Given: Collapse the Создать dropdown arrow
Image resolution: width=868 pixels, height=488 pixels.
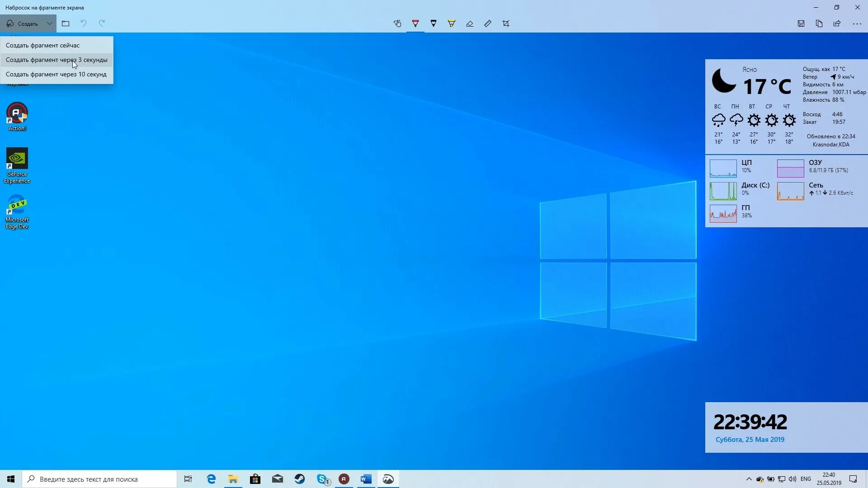Looking at the screenshot, I should point(50,23).
